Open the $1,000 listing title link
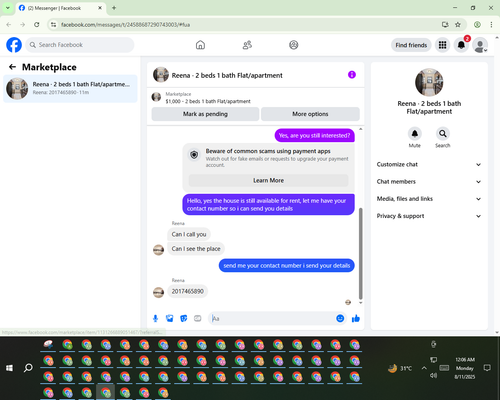The width and height of the screenshot is (500, 400). click(208, 101)
